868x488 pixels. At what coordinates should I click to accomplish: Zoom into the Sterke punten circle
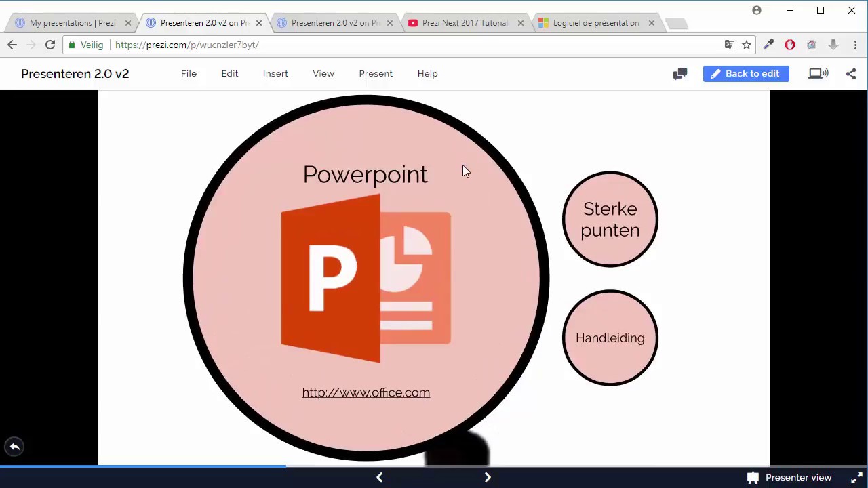coord(610,219)
